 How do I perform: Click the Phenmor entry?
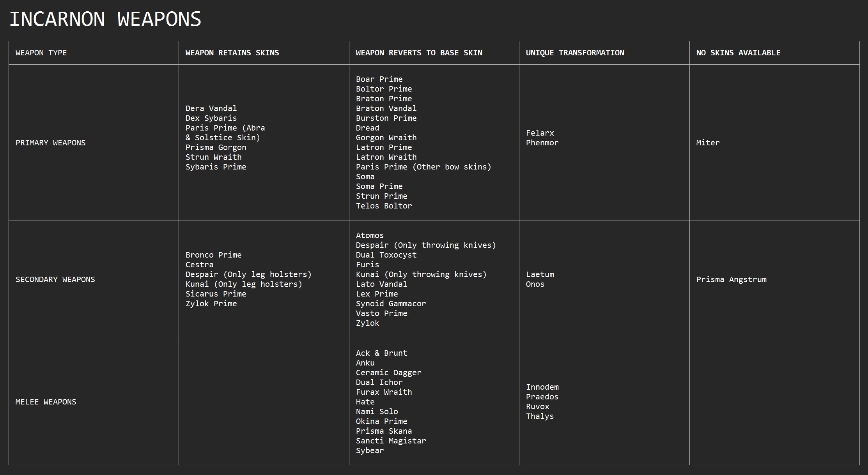542,143
